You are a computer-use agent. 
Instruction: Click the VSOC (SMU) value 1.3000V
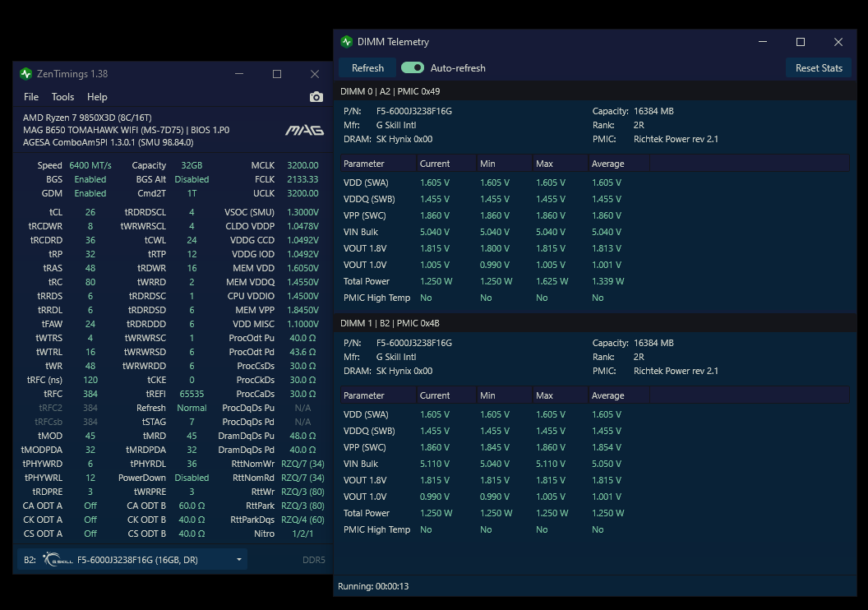[302, 212]
